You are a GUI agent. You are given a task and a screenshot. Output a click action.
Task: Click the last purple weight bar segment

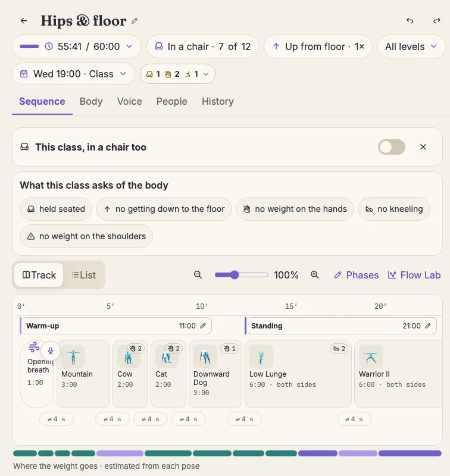coord(410,453)
